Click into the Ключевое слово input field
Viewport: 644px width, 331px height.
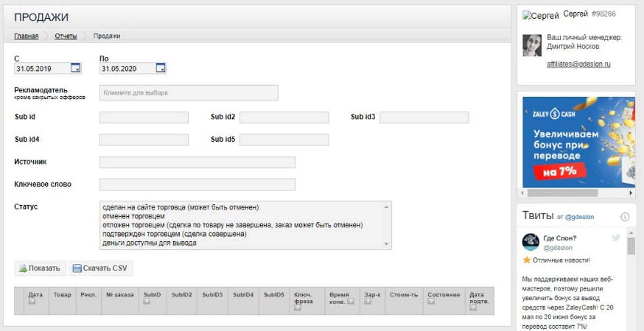tap(197, 184)
